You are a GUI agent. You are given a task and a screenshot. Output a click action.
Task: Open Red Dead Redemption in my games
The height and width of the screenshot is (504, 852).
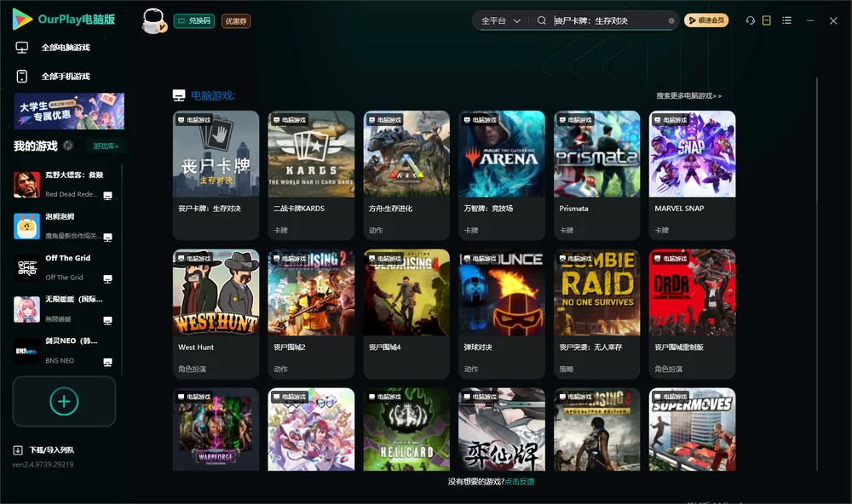(63, 184)
